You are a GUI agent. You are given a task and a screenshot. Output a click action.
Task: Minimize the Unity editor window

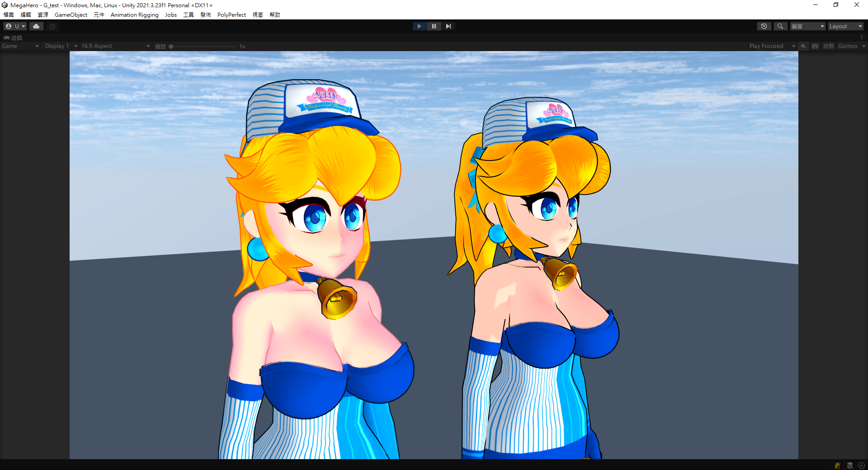(x=816, y=5)
